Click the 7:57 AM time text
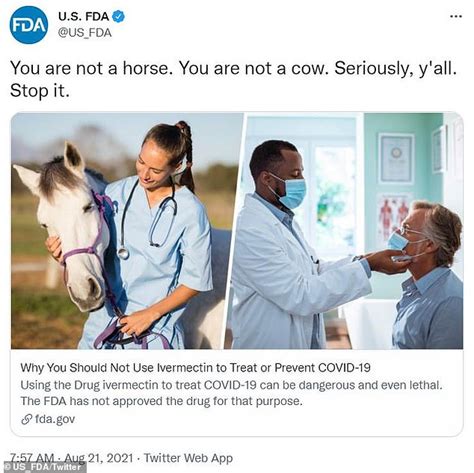The width and height of the screenshot is (474, 473). [x=32, y=457]
